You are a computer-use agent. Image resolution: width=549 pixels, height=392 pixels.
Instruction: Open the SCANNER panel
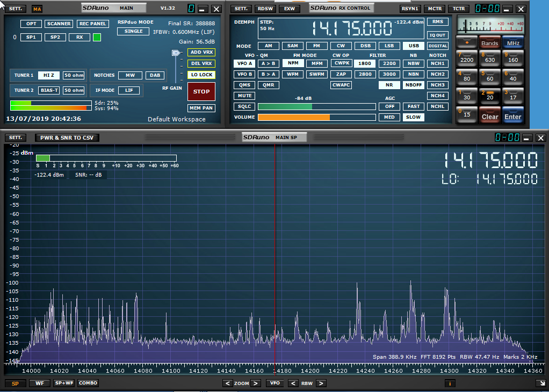(59, 24)
